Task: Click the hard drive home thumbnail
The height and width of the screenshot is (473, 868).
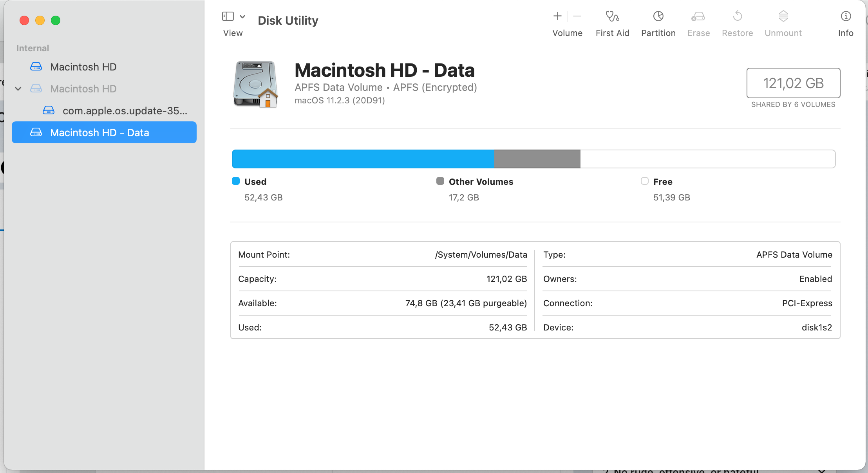Action: point(256,84)
